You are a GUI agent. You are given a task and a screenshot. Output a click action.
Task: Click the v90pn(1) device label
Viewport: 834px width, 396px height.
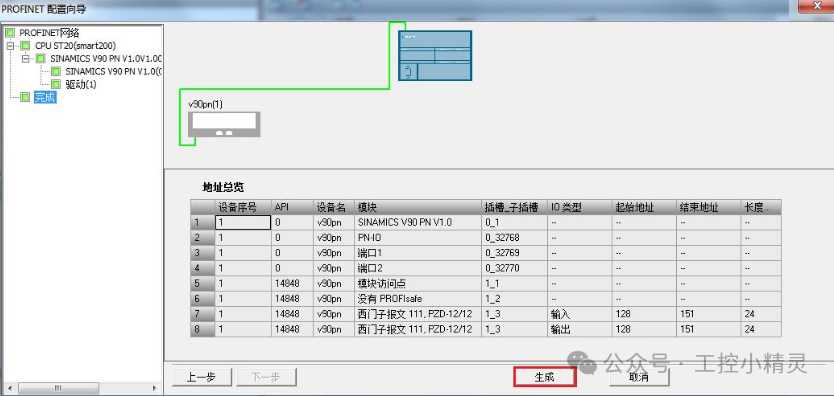[205, 104]
